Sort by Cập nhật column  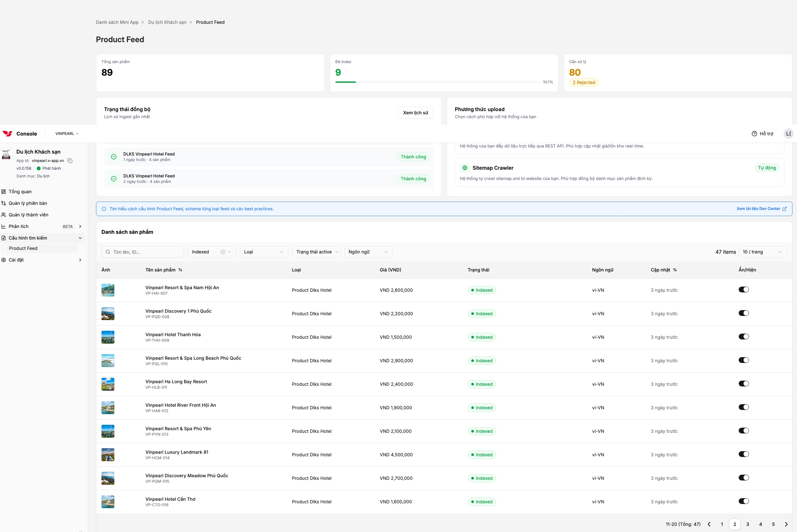click(x=675, y=270)
